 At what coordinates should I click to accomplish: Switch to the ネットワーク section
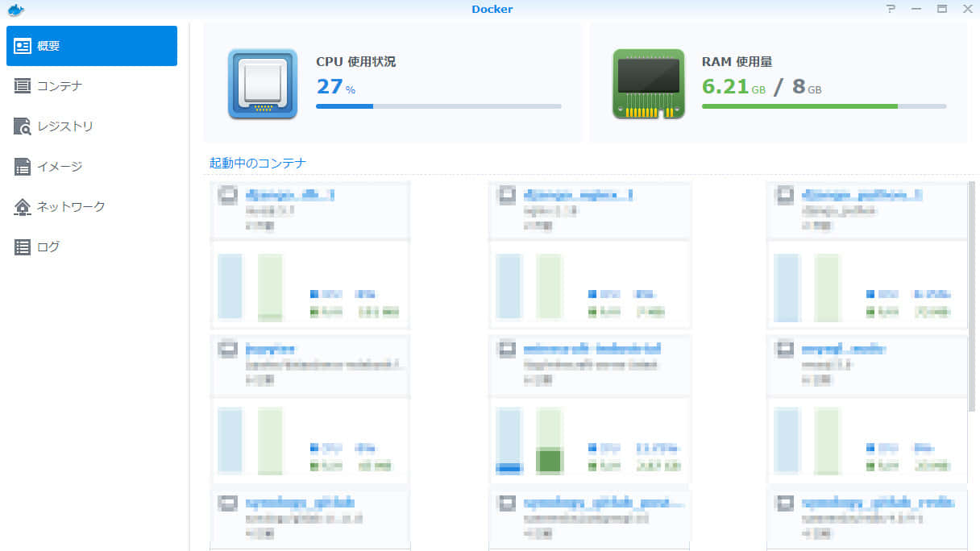click(92, 207)
